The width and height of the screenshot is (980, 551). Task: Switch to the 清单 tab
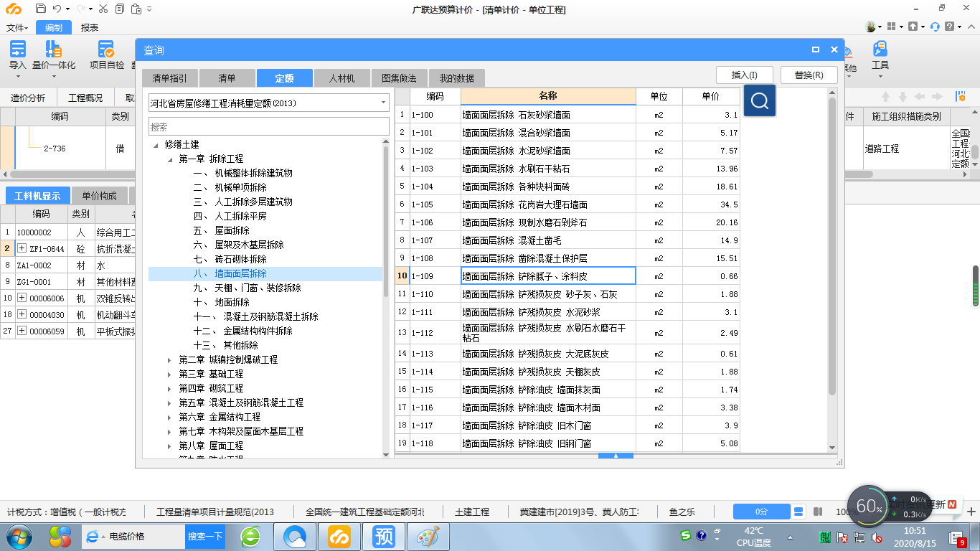pos(227,77)
